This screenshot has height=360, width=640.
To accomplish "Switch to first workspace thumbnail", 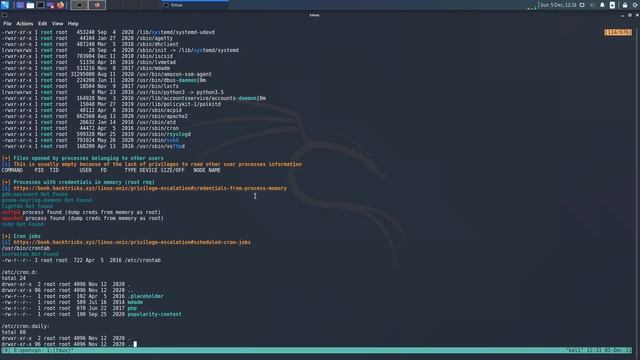I will point(79,5).
